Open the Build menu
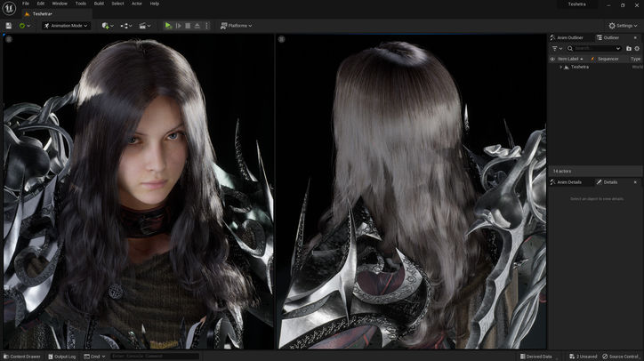Viewport: 644px width, 361px height. click(99, 4)
